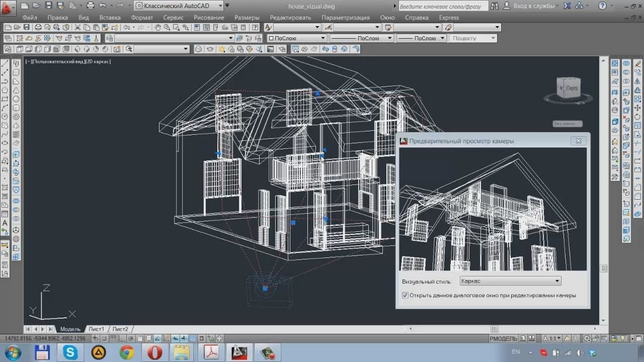Click the Save icon in standard toolbar
Viewport: 644px width, 362px height.
pos(26,27)
